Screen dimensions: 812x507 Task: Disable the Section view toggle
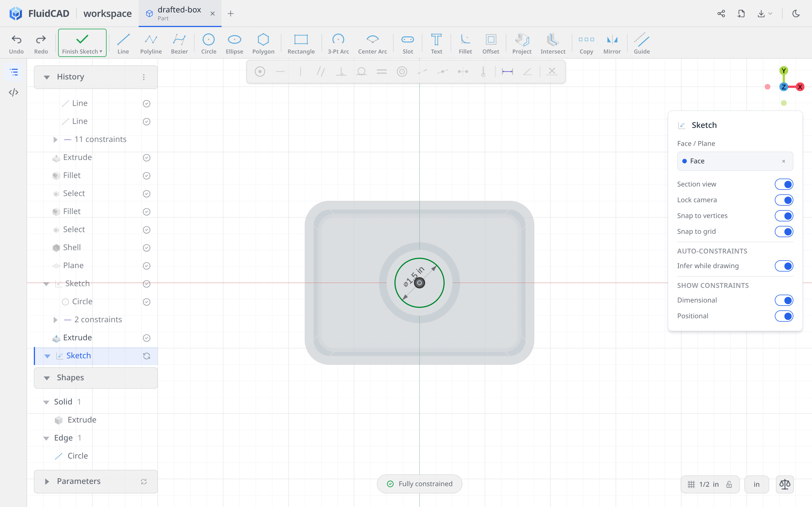pos(784,184)
